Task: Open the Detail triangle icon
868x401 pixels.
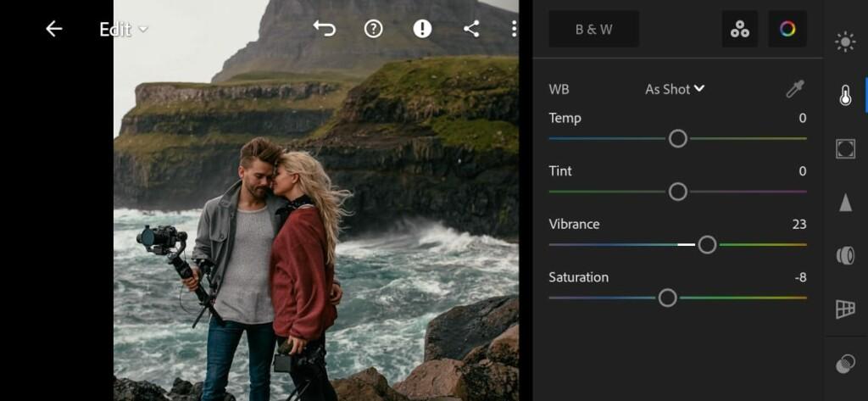Action: point(845,203)
